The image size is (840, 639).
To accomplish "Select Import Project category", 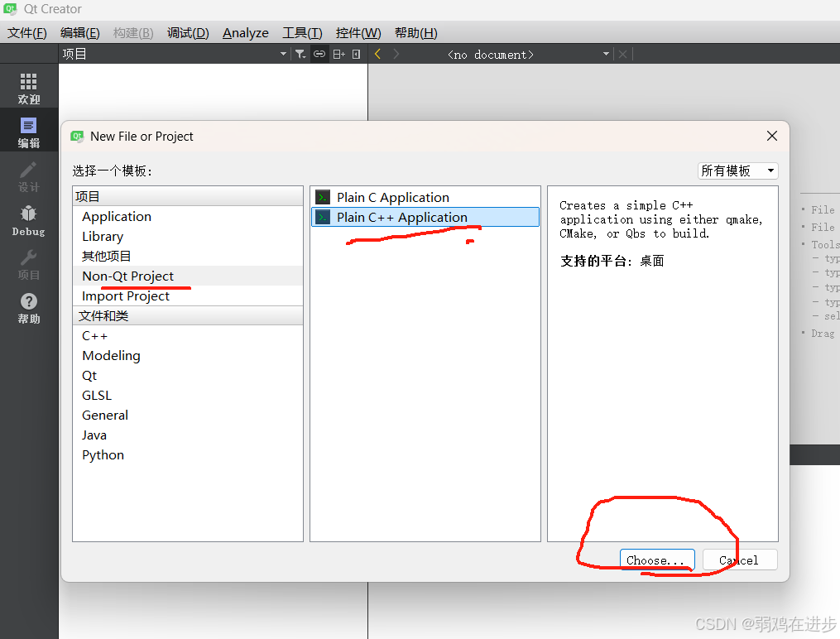I will click(x=188, y=295).
